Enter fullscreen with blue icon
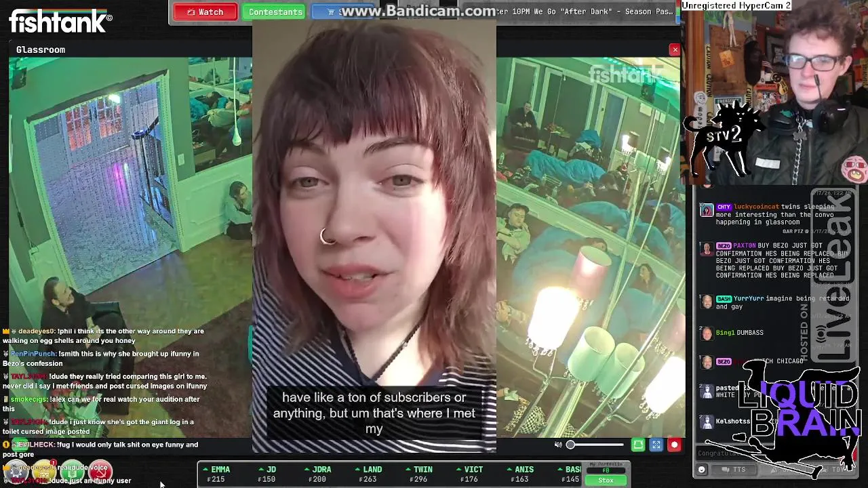The height and width of the screenshot is (488, 868). (656, 445)
